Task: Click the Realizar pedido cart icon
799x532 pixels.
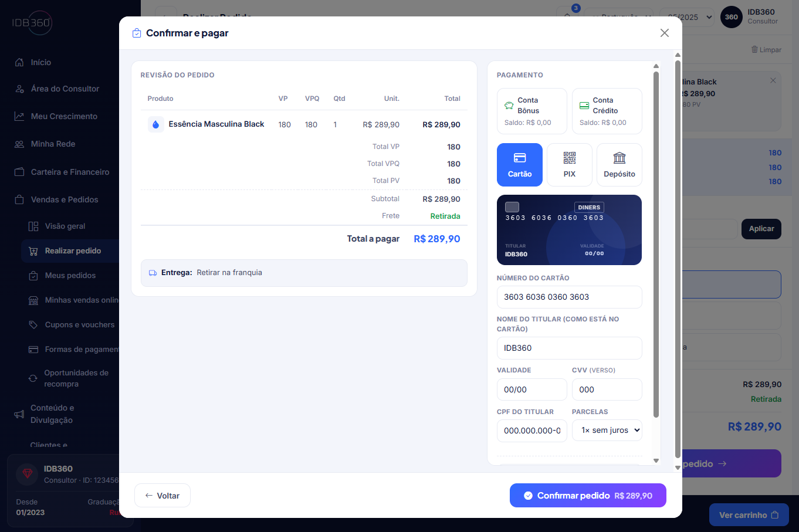Action: [x=33, y=250]
